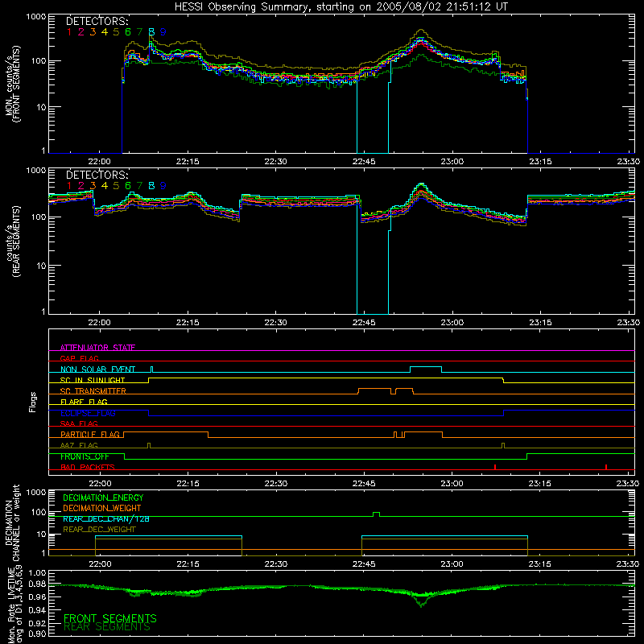644x644 pixels.
Task: Click "23:00" time label under rear segments plot
Action: click(x=452, y=323)
